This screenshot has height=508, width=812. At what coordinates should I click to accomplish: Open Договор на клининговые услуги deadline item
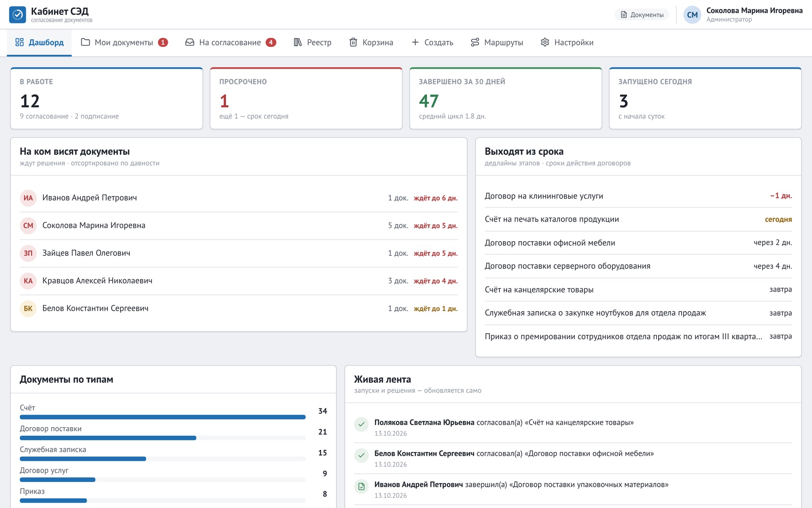638,196
